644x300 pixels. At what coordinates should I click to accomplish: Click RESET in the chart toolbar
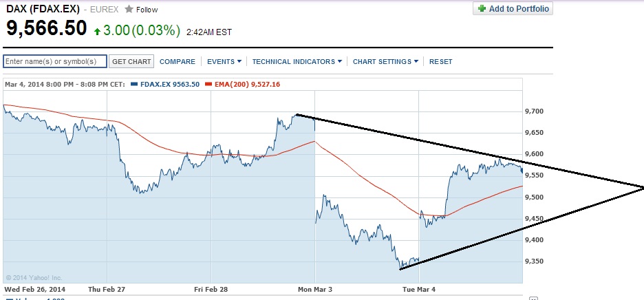tap(441, 61)
